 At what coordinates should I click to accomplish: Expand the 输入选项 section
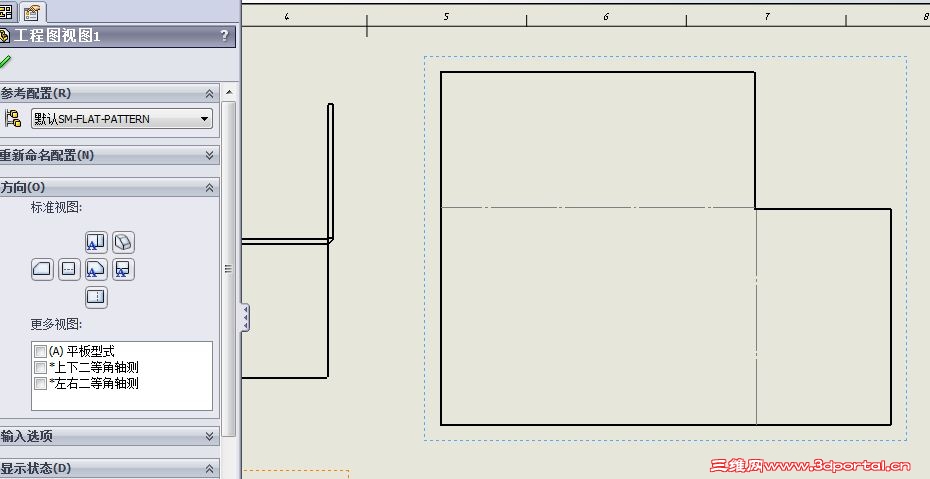point(209,436)
